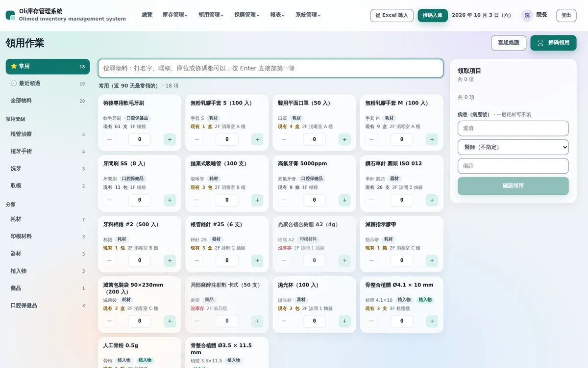Click the 備註 notes field
The image size is (588, 368).
(513, 166)
